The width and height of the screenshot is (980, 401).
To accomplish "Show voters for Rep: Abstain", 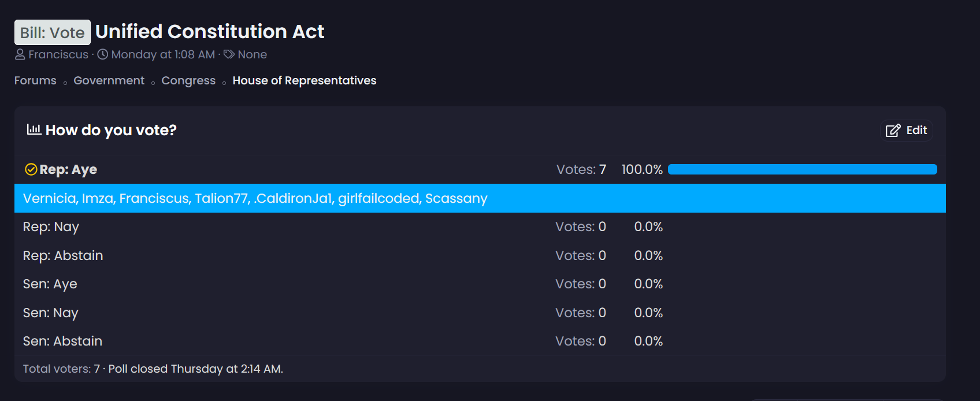I will [x=580, y=255].
